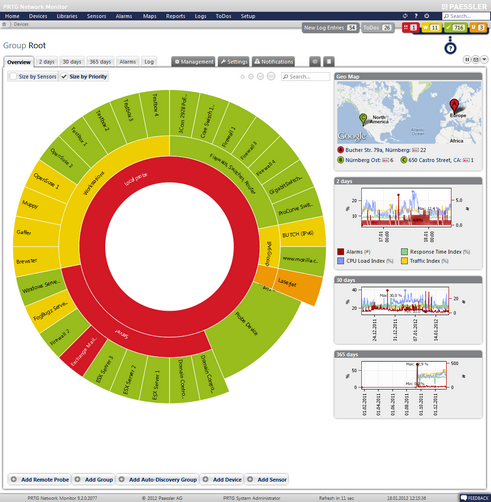
Task: Click the refresh icon in the top bar
Action: (x=405, y=16)
